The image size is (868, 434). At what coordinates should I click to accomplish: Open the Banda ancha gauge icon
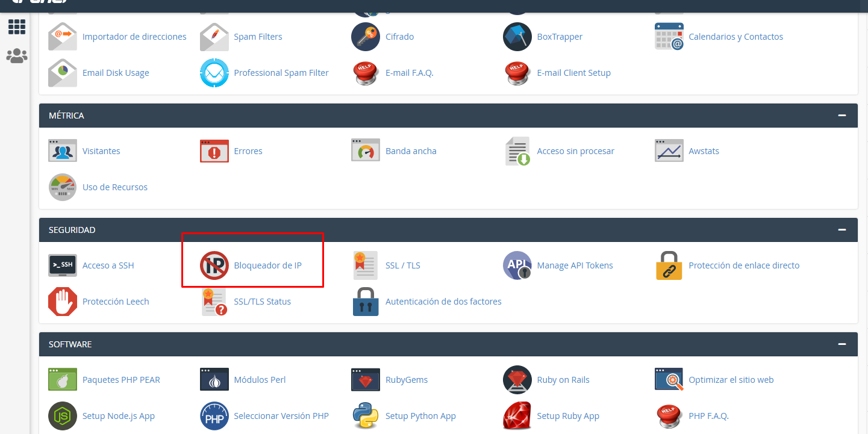(x=366, y=151)
